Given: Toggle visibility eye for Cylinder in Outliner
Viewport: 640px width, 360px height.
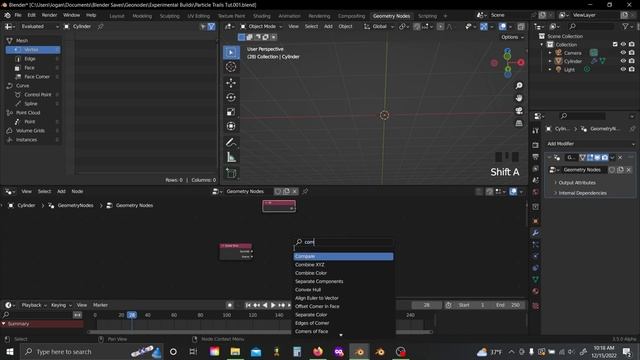Looking at the screenshot, I should (x=623, y=61).
